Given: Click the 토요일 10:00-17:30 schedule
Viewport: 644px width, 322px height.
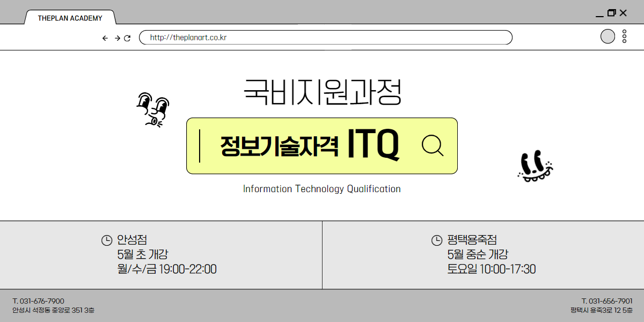Looking at the screenshot, I should [492, 269].
